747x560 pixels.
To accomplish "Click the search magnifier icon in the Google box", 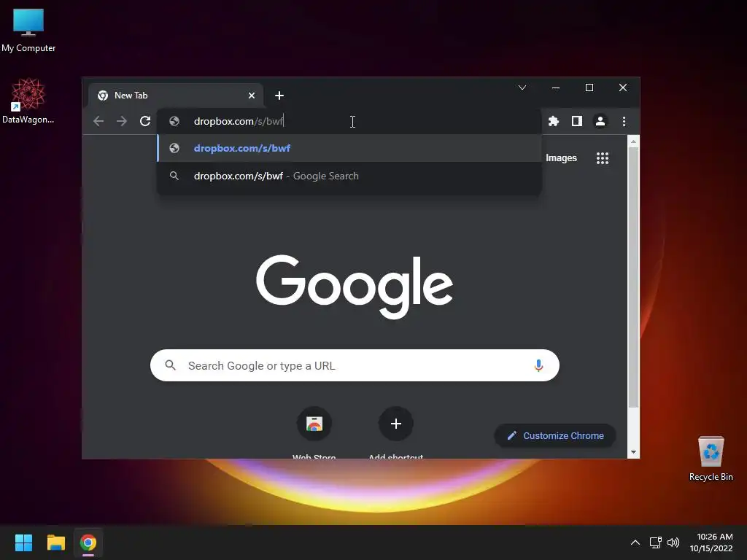I will click(x=171, y=366).
